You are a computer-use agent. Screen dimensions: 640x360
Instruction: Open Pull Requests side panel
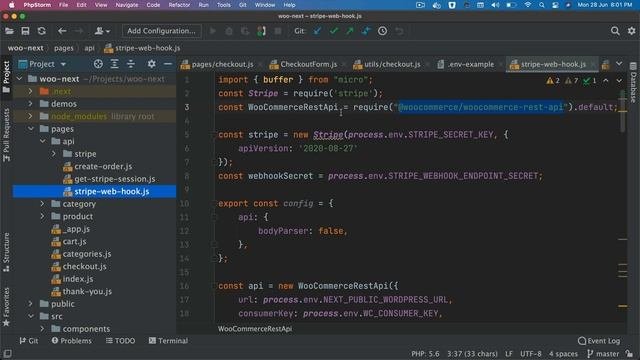point(6,135)
